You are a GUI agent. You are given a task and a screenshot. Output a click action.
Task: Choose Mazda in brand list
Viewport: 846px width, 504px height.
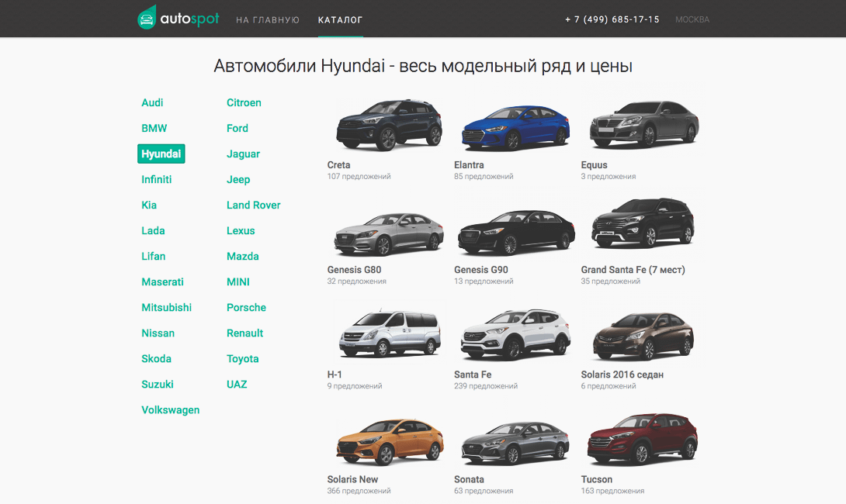tap(243, 256)
